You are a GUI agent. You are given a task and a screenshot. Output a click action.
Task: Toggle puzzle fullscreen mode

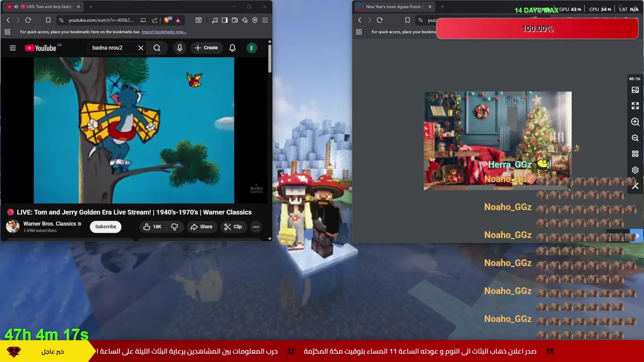tap(635, 106)
